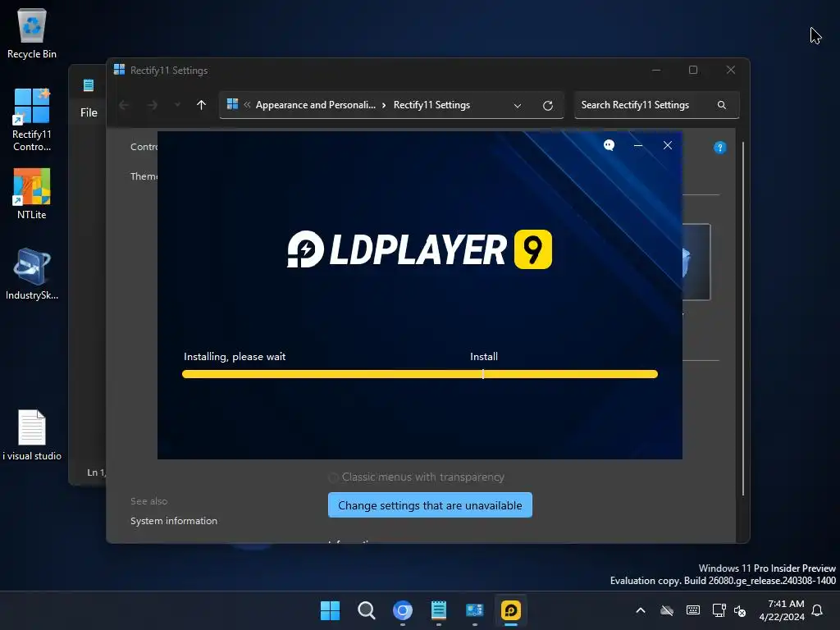The image size is (840, 630).
Task: Open the Windows Start menu
Action: pos(330,610)
